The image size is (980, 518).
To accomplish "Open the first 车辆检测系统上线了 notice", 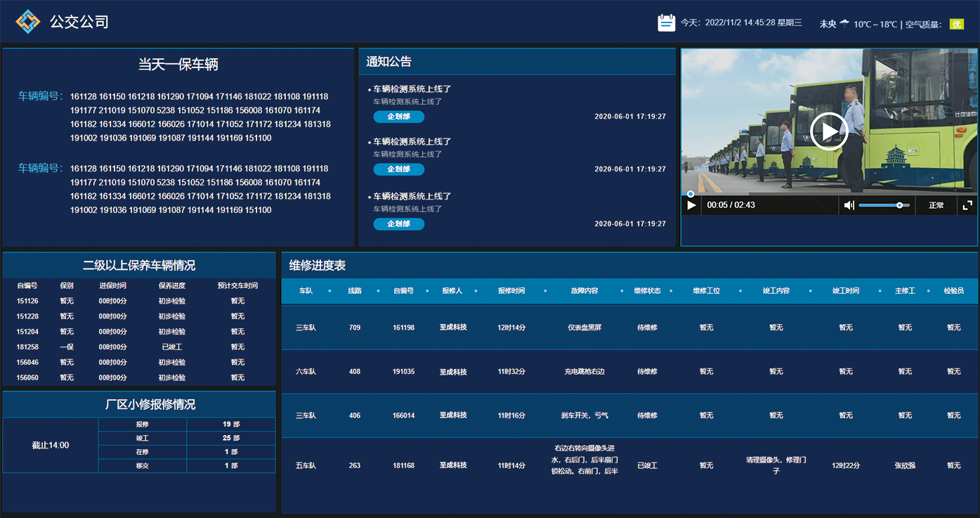I will (x=412, y=89).
